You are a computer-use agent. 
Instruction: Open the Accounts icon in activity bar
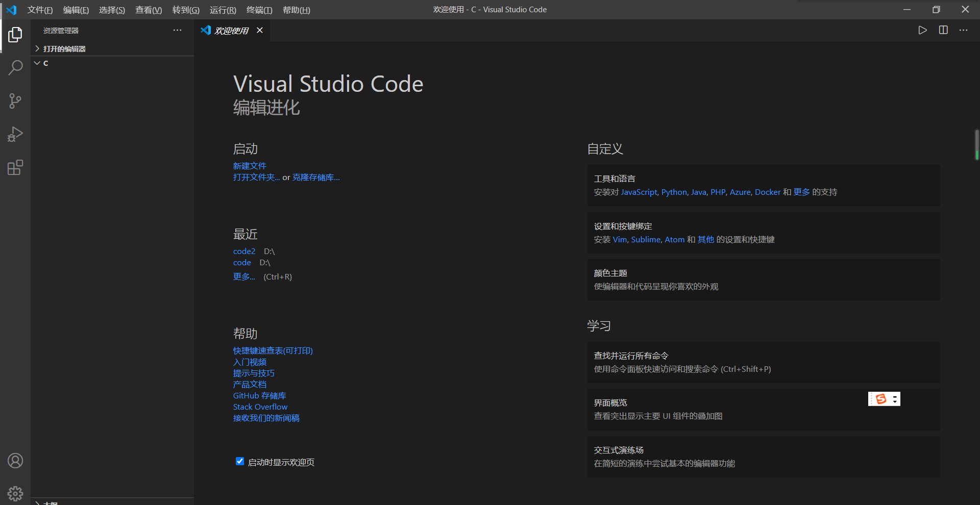coord(15,461)
